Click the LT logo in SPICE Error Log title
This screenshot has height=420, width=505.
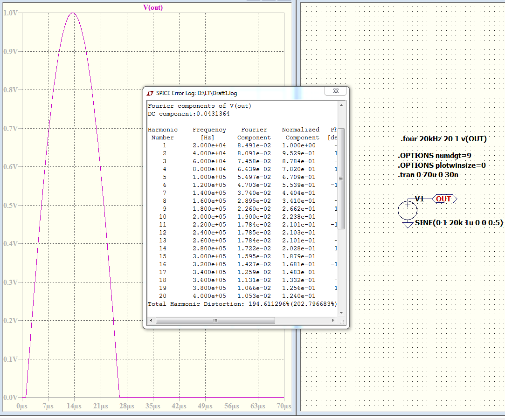click(x=151, y=93)
